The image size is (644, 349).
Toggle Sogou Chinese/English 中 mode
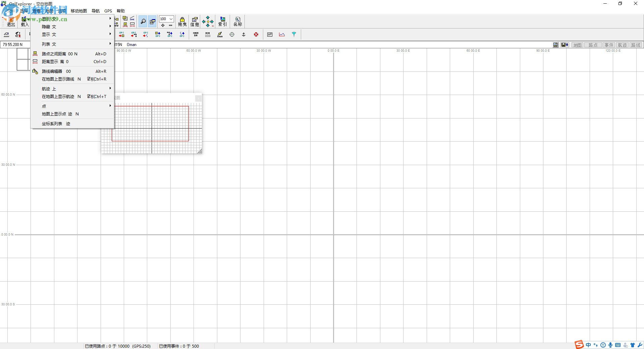pyautogui.click(x=588, y=345)
